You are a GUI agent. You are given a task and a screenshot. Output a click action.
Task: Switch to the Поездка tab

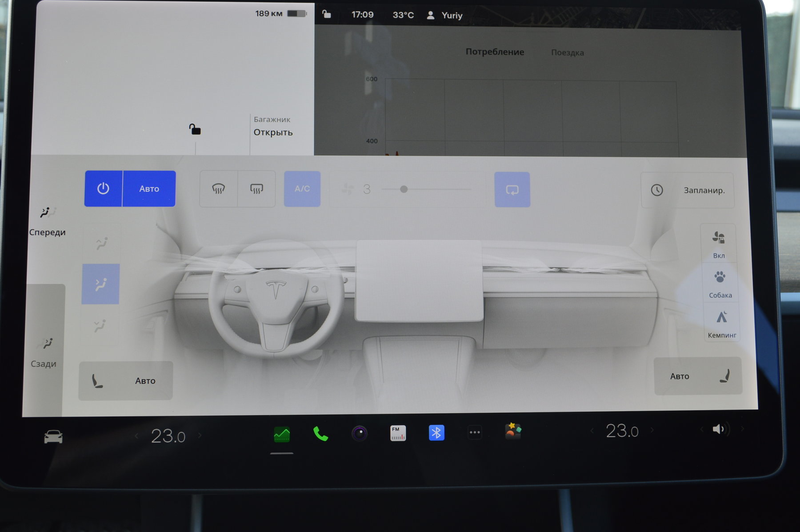tap(567, 52)
